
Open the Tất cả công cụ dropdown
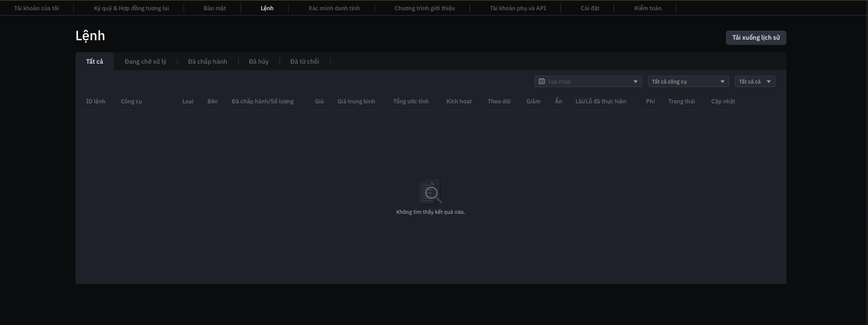pos(689,82)
